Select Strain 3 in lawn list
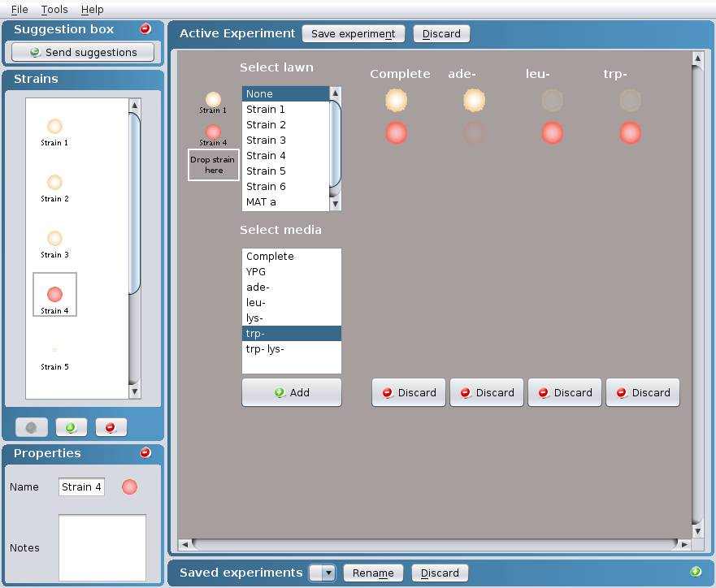 (x=285, y=140)
